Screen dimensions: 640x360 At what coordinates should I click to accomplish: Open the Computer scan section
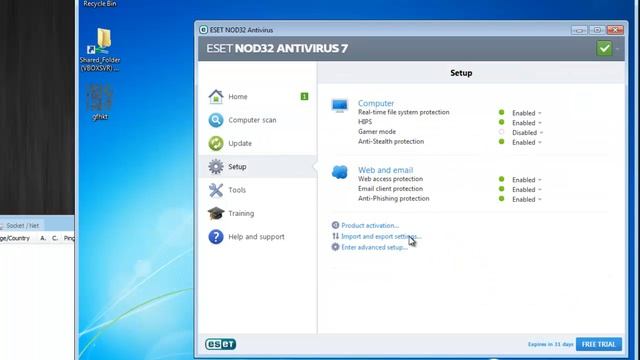click(x=258, y=120)
